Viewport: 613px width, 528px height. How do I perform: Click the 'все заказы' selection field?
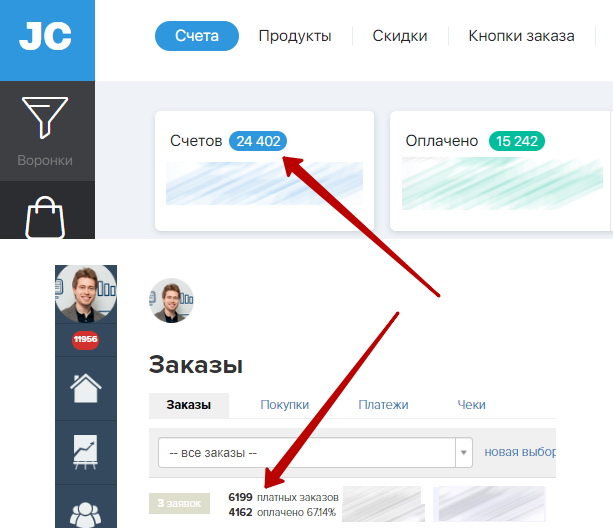(315, 453)
